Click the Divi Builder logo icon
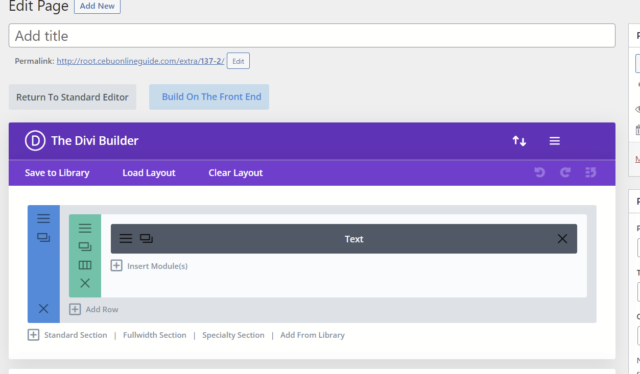The height and width of the screenshot is (374, 640). [x=35, y=140]
